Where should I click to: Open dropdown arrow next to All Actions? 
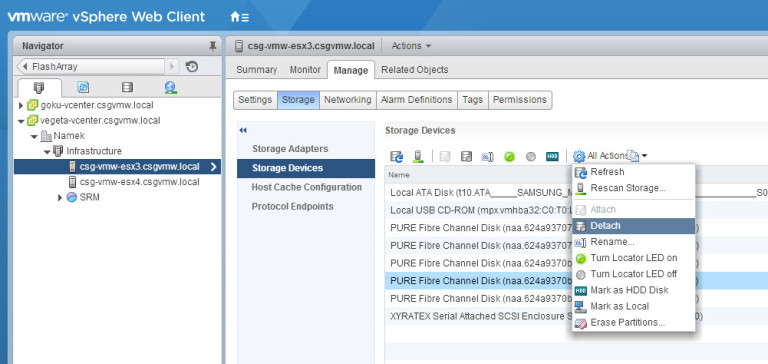(644, 156)
